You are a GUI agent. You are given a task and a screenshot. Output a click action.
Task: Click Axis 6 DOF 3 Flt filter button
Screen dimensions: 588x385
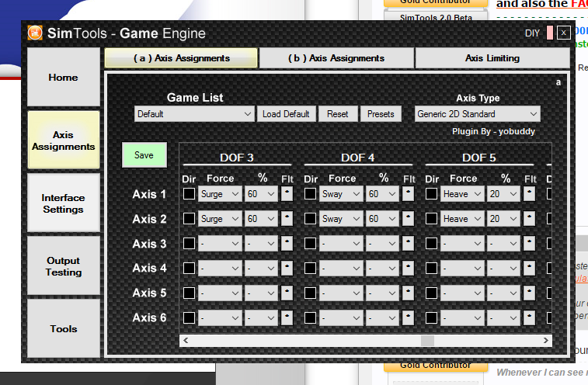click(x=287, y=317)
